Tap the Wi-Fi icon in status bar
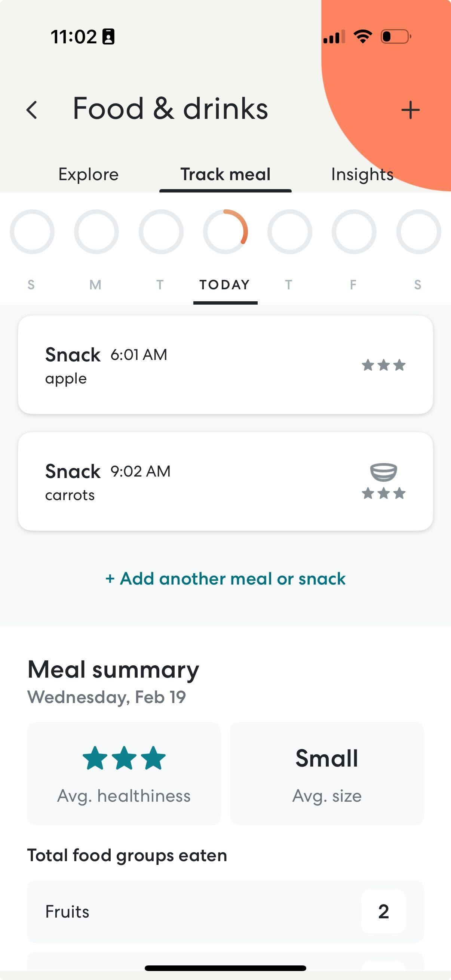This screenshot has width=451, height=980. (362, 37)
